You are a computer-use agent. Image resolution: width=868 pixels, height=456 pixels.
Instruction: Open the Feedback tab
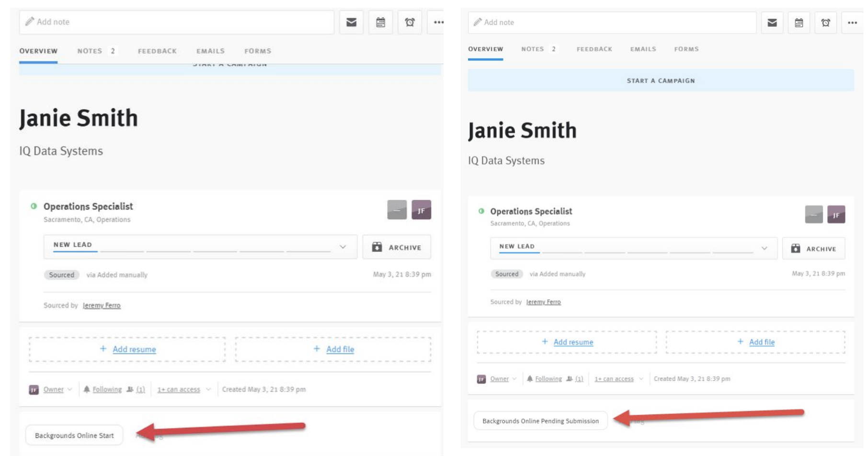click(x=158, y=51)
